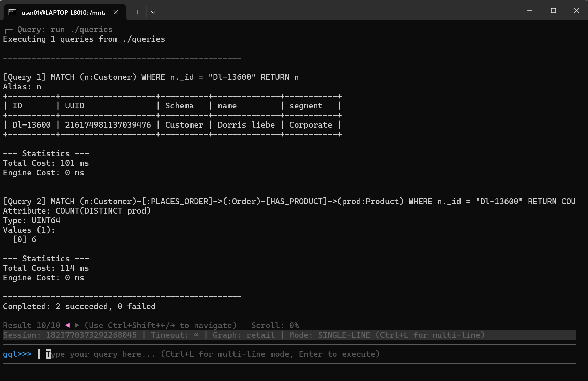This screenshot has width=588, height=381.
Task: Open a new terminal tab with plus
Action: tap(138, 12)
